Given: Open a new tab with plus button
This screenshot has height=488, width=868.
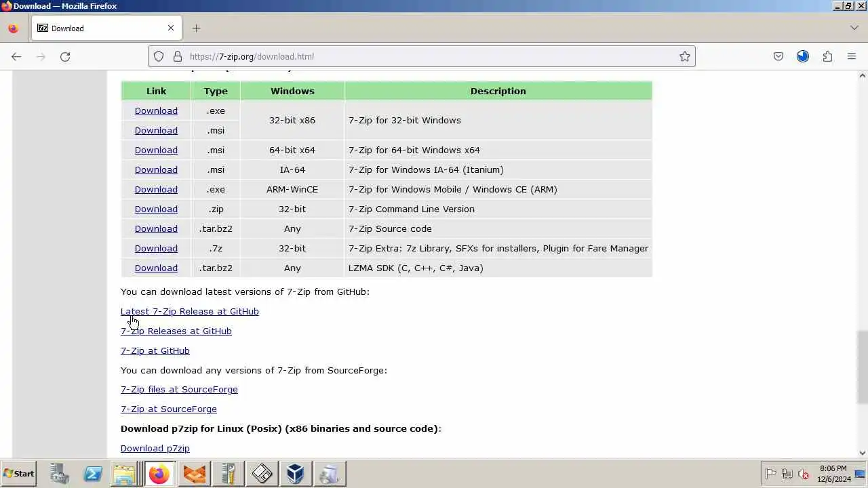Looking at the screenshot, I should click(x=196, y=28).
